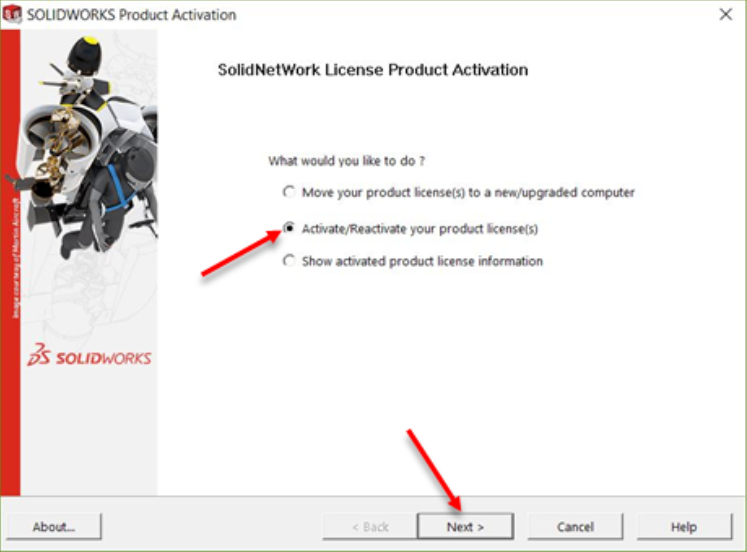Screen dimensions: 747x552
Task: Click the DS SOLIDWORKS logo in the side panel
Action: (89, 356)
